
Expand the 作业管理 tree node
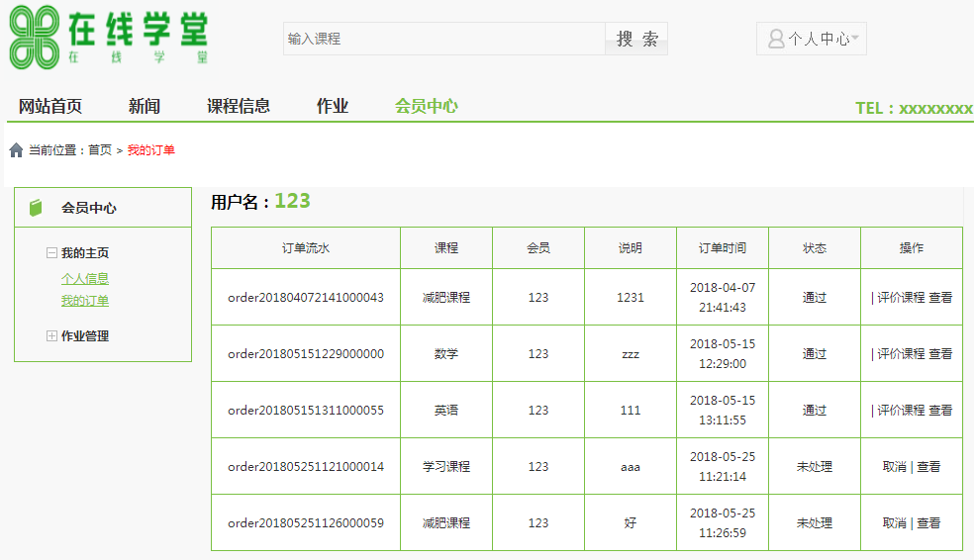pos(51,335)
